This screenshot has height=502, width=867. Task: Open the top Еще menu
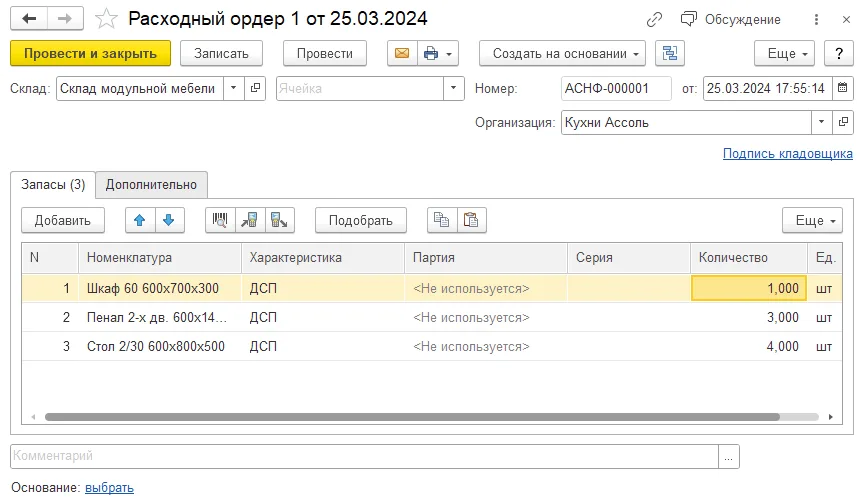pos(784,54)
